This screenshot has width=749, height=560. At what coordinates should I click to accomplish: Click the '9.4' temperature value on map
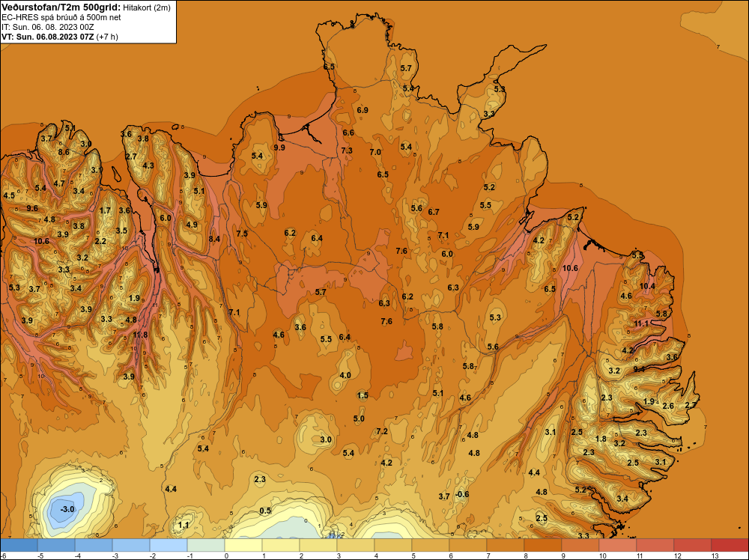tap(639, 369)
